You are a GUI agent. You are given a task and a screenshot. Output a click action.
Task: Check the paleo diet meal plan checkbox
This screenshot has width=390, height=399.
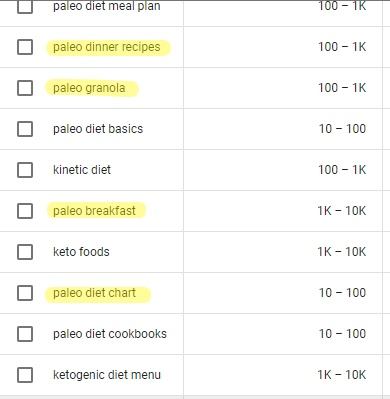tap(25, 7)
